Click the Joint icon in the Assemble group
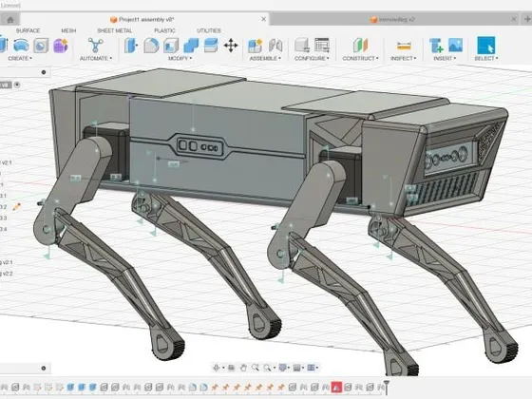This screenshot has width=532, height=399. click(275, 46)
